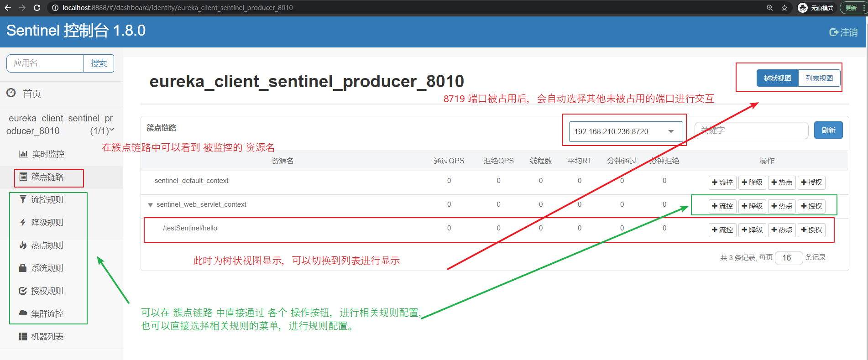Click the 平均RT column header
Screen dimensions: 868x360
[580, 161]
